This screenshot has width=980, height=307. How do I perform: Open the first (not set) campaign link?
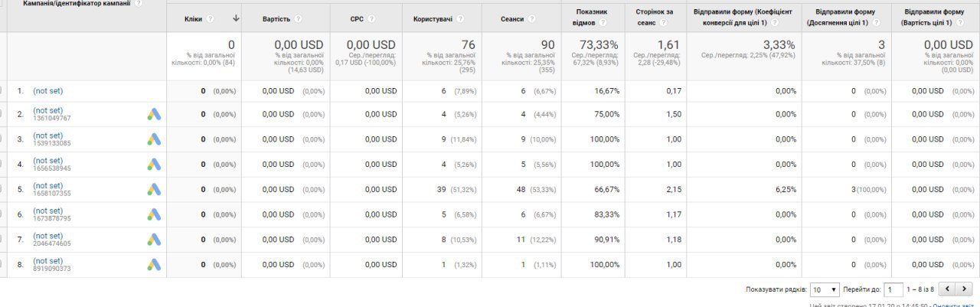point(47,91)
